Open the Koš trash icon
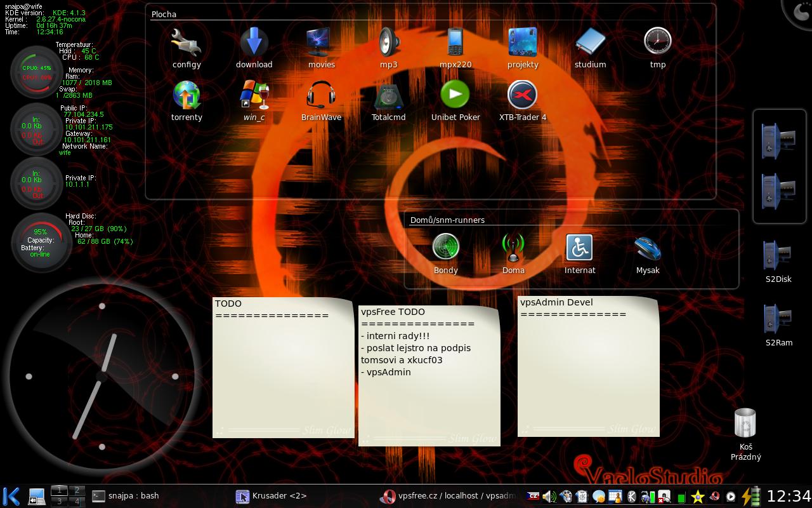The height and width of the screenshot is (508, 812). 745,423
